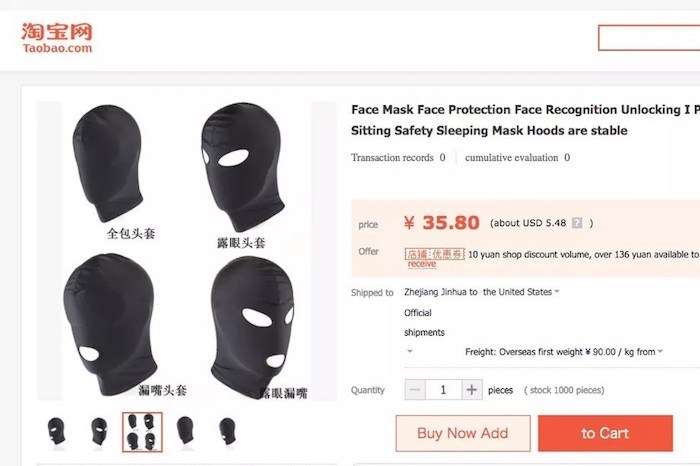The width and height of the screenshot is (700, 466).
Task: Increase quantity with the plus button
Action: click(x=472, y=390)
